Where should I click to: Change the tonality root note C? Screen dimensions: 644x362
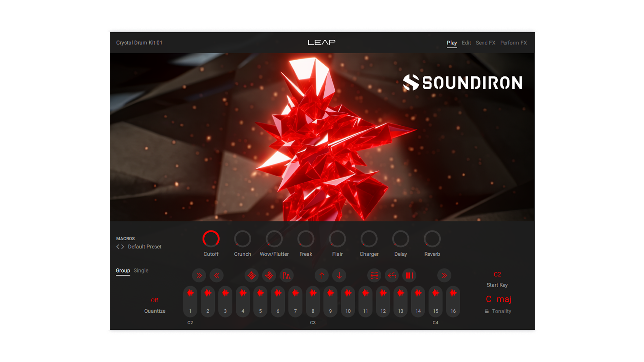pyautogui.click(x=489, y=299)
